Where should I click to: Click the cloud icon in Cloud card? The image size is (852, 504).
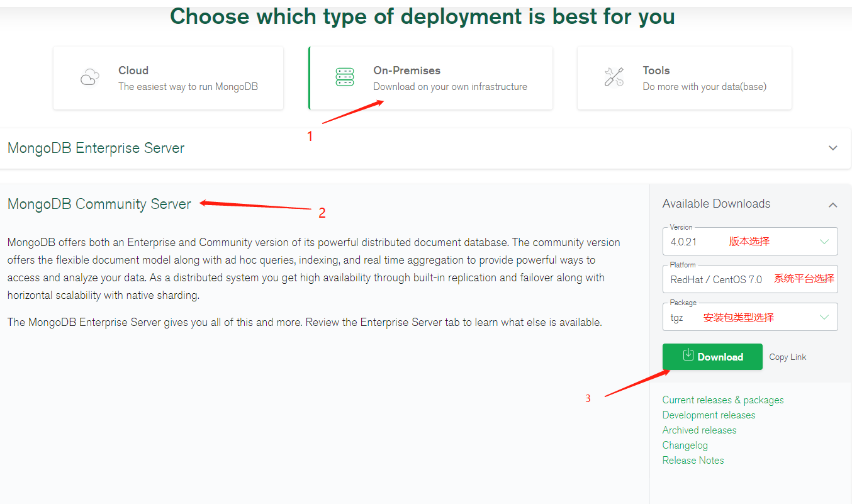point(90,78)
